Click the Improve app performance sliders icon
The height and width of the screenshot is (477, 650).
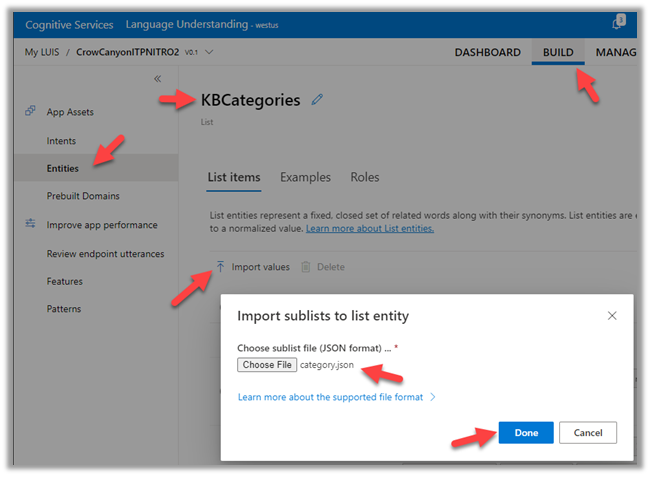tap(30, 223)
